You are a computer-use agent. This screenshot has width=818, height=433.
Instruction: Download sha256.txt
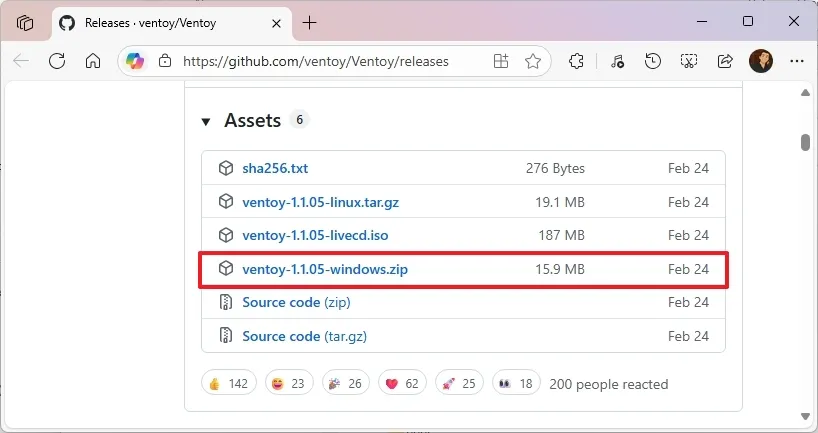(x=275, y=169)
